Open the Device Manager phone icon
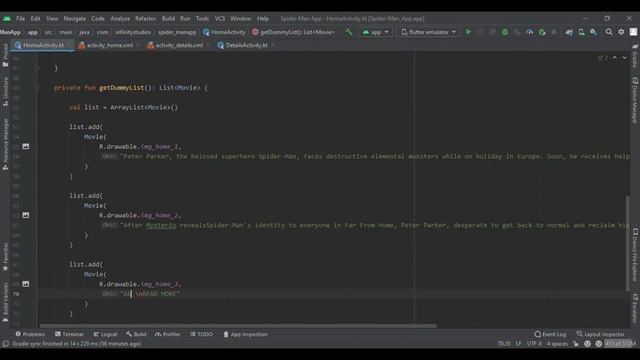The image size is (640, 360). [x=581, y=32]
